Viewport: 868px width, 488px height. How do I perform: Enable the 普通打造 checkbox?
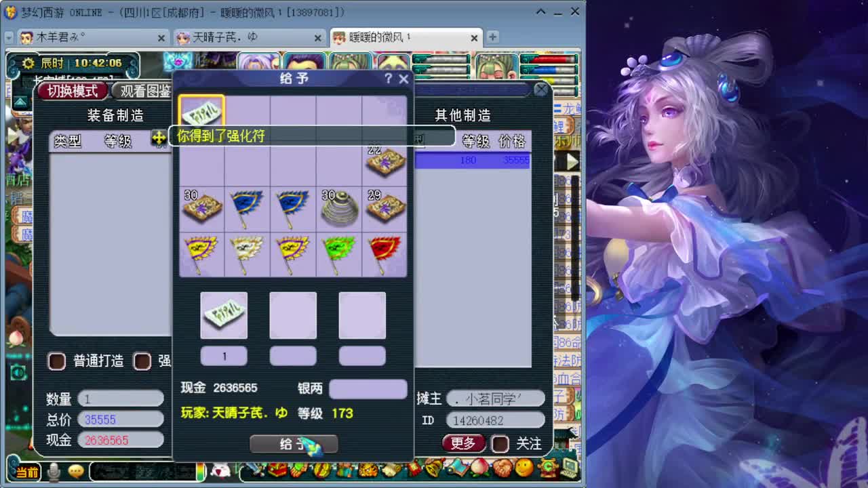coord(57,361)
